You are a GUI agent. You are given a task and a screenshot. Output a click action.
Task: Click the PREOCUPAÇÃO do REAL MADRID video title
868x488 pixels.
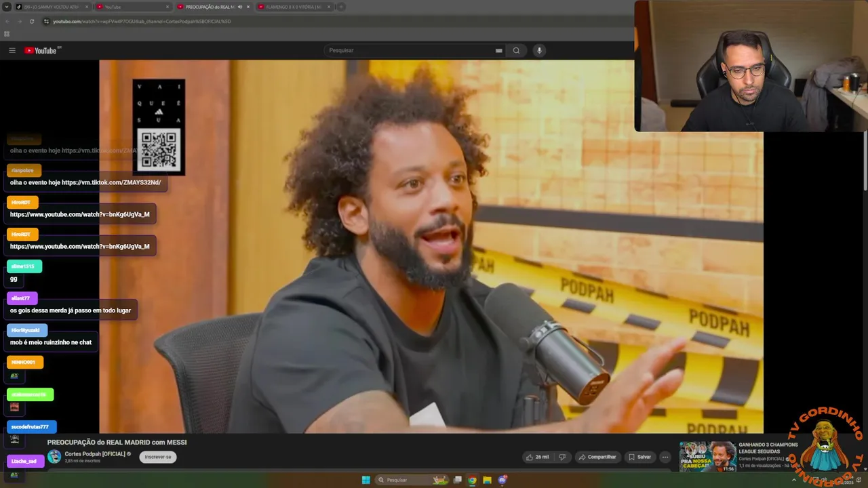tap(117, 443)
